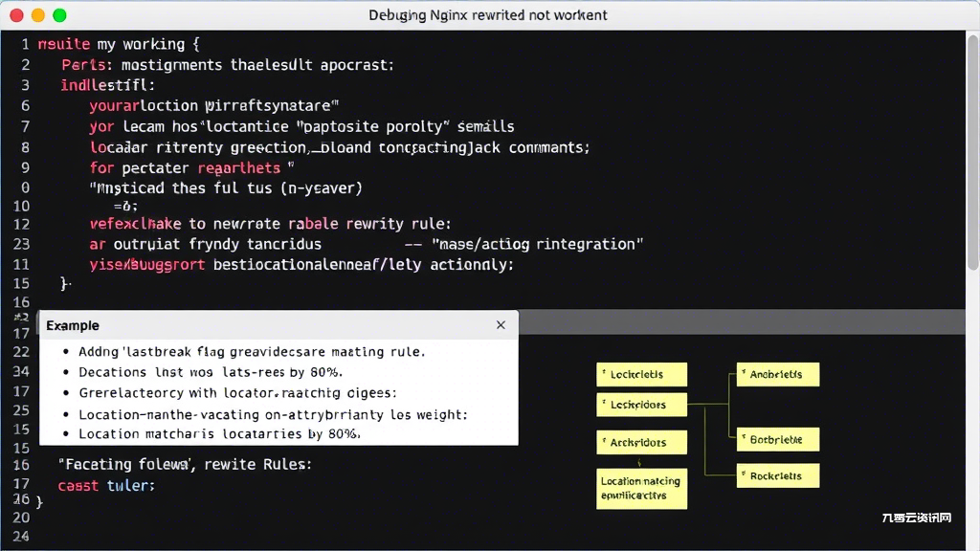Click code line 'casst tuler:'
The image size is (980, 551).
[x=106, y=485]
